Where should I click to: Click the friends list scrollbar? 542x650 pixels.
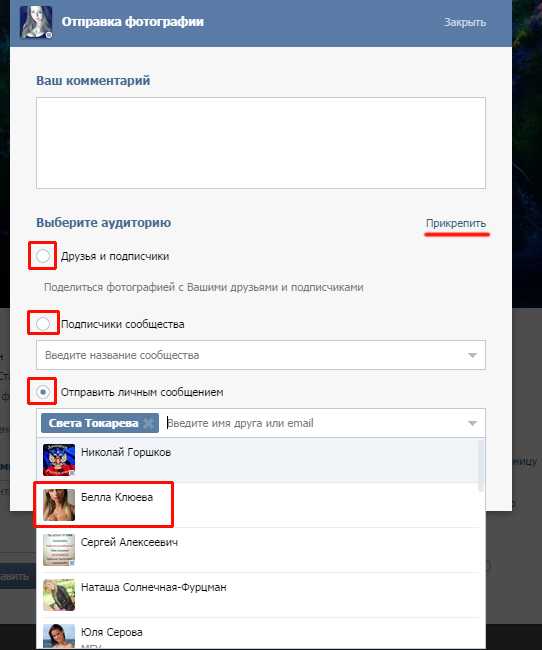tap(481, 465)
